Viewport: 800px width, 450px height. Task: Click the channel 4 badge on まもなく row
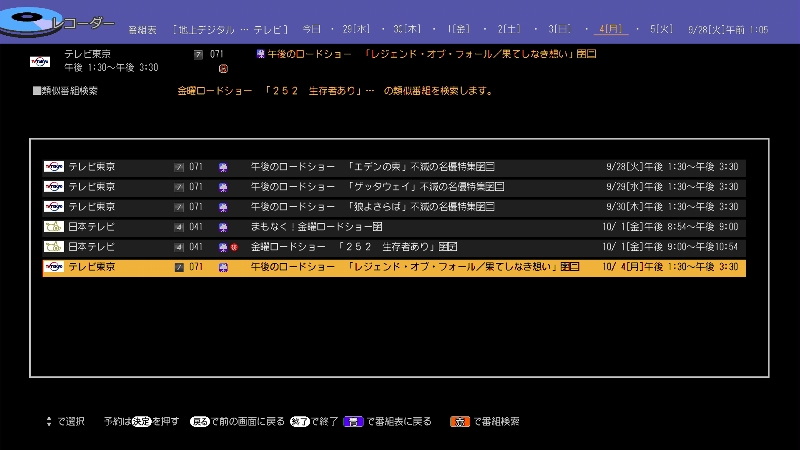(x=179, y=227)
